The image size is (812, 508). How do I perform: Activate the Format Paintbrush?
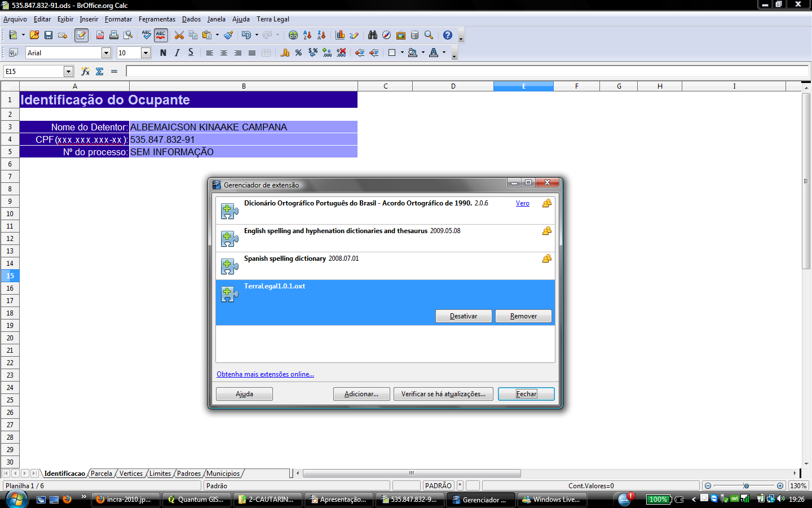pos(228,35)
